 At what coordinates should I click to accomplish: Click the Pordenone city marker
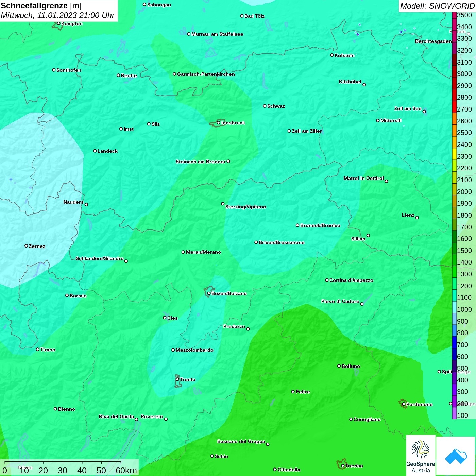pos(404,404)
